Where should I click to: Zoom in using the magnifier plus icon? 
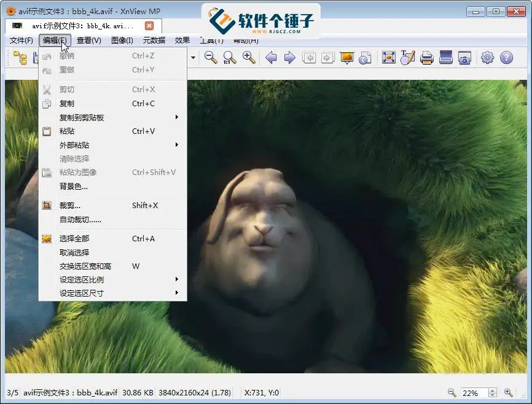[x=246, y=57]
